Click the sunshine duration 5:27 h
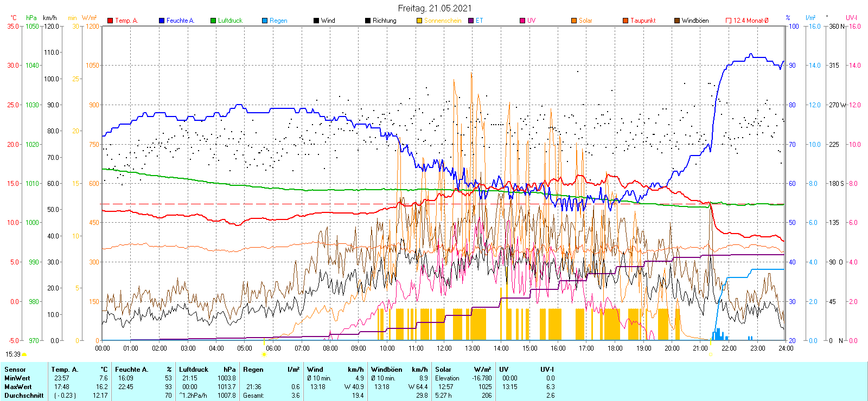Image resolution: width=868 pixels, height=401 pixels. pyautogui.click(x=444, y=396)
